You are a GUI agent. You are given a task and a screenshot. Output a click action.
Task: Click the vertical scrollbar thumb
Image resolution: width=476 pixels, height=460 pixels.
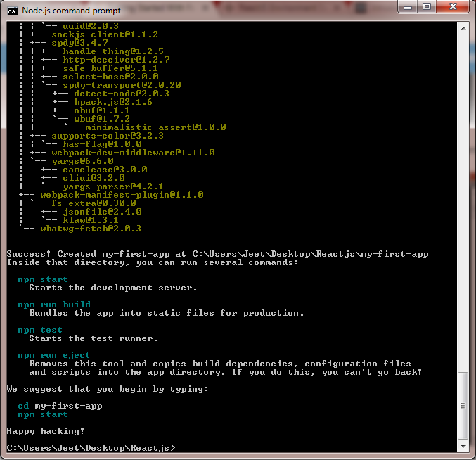click(x=463, y=406)
